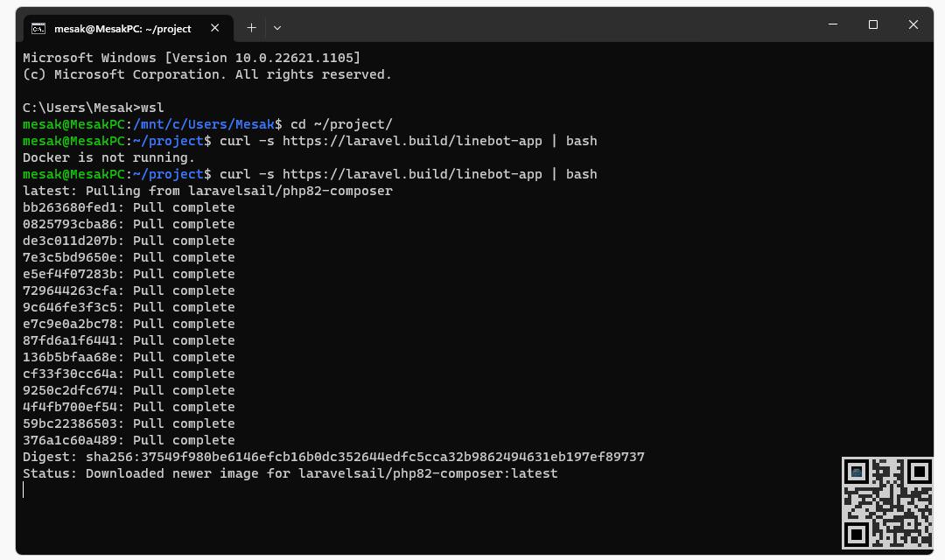945x560 pixels.
Task: Click the bb263680fed1 Pull complete line
Action: [129, 207]
